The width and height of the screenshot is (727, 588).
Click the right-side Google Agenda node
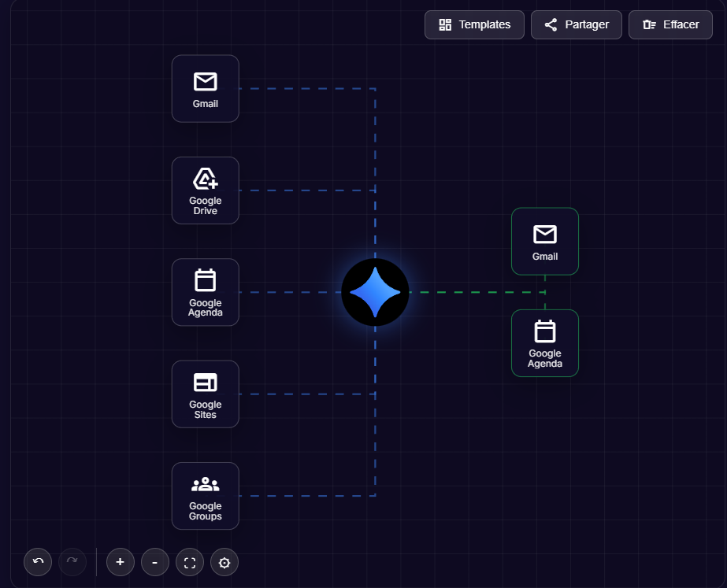click(x=544, y=343)
